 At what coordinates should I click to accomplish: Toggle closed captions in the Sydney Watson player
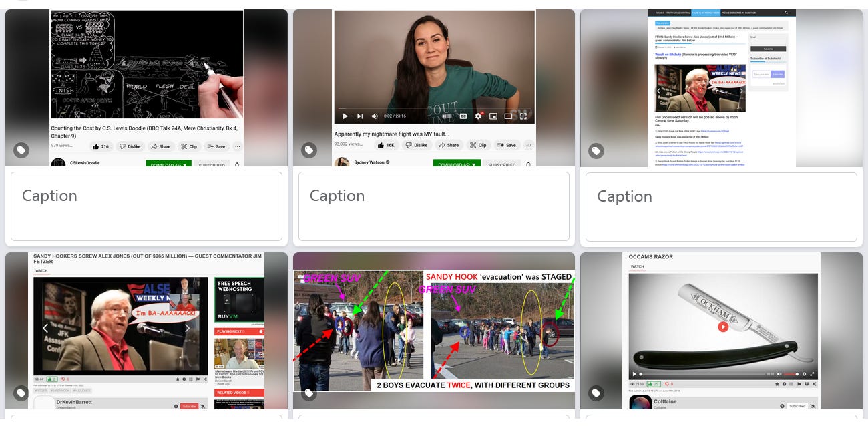click(x=463, y=116)
